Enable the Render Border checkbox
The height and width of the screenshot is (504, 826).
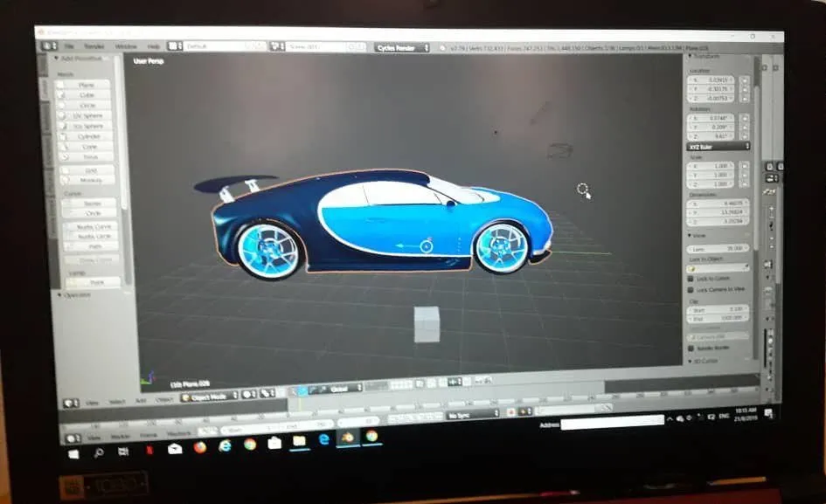(691, 349)
